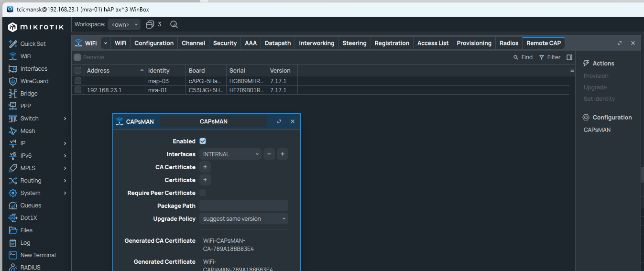
Task: Sort by the Version column header
Action: [282, 70]
